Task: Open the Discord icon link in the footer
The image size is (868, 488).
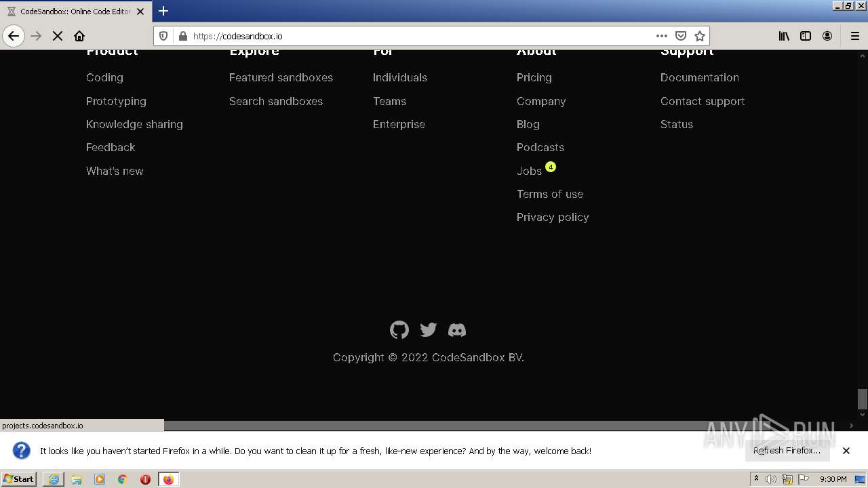Action: coord(457,330)
